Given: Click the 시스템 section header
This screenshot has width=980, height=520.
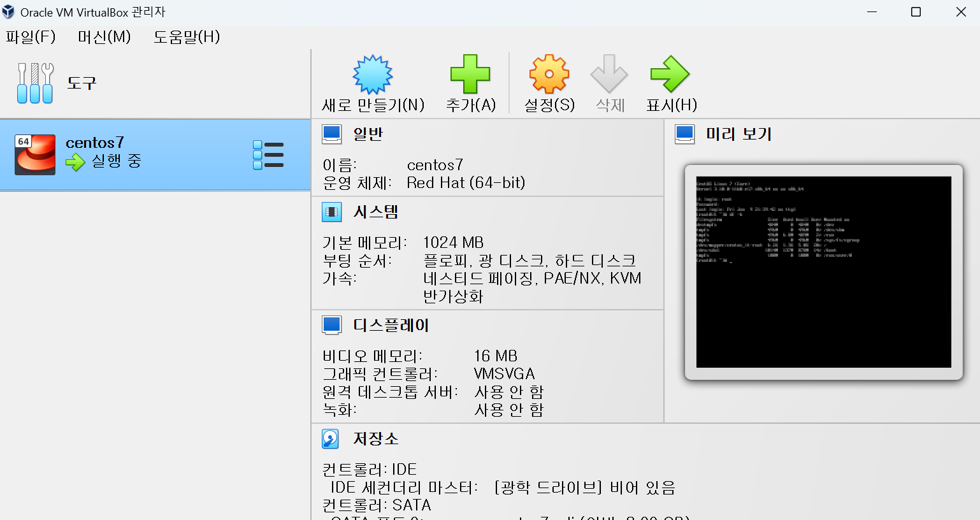Looking at the screenshot, I should point(375,212).
